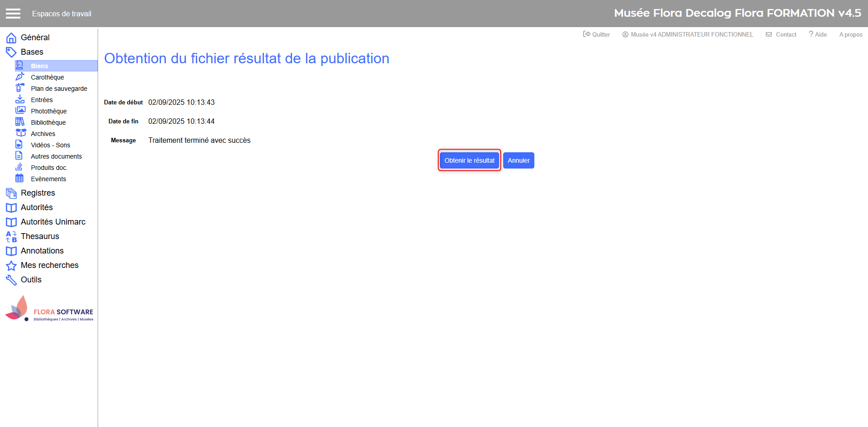Open the Carothèque menu entry
The image size is (868, 427).
pyautogui.click(x=47, y=77)
